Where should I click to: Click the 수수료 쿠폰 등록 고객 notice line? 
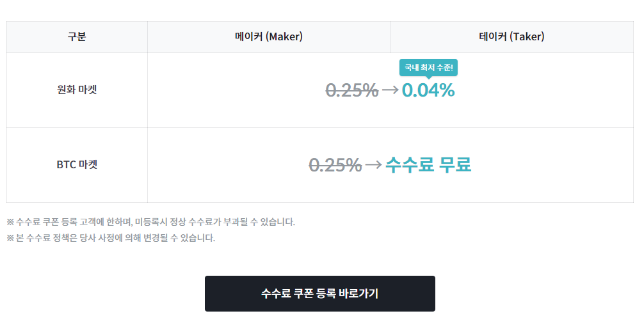(150, 222)
